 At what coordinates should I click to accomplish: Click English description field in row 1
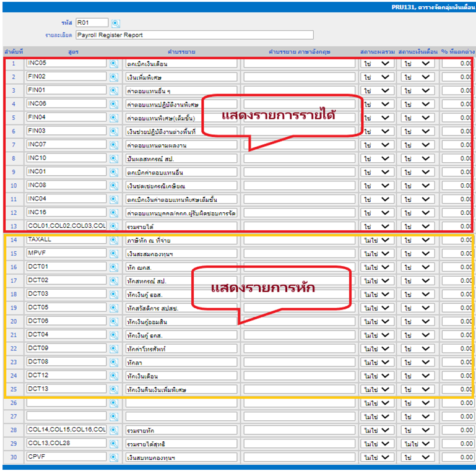coord(299,63)
